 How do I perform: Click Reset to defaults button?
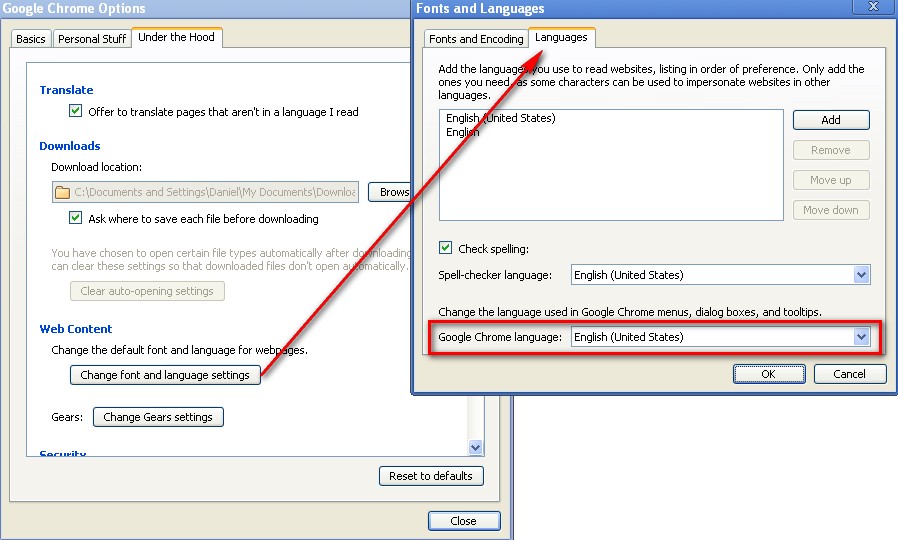pos(431,476)
